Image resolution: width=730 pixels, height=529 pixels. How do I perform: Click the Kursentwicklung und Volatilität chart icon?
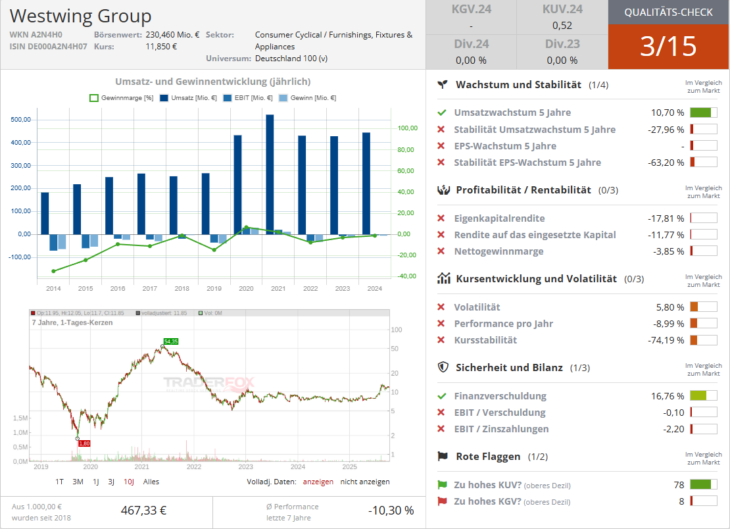[443, 279]
